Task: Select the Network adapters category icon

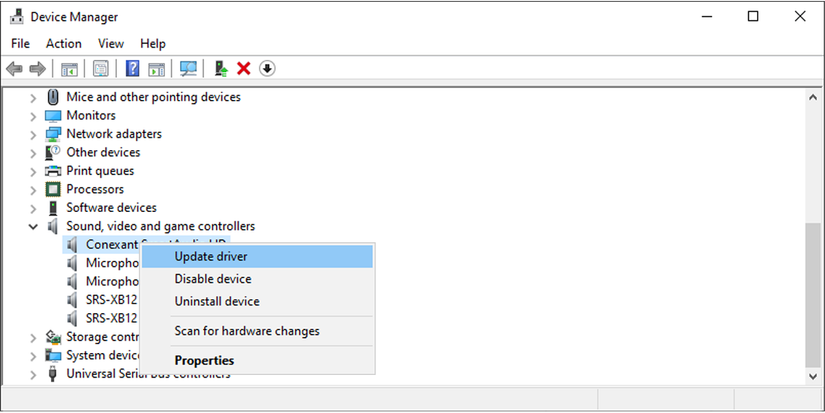Action: click(53, 134)
